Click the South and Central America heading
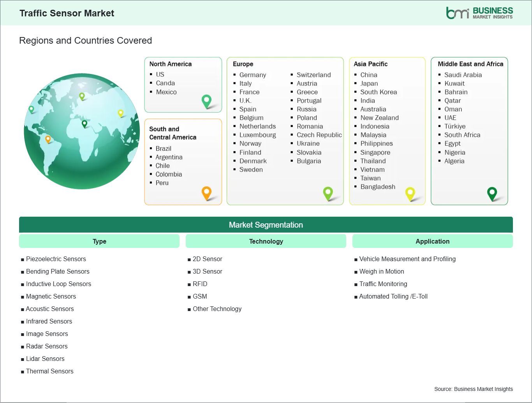The image size is (532, 403). 173,133
